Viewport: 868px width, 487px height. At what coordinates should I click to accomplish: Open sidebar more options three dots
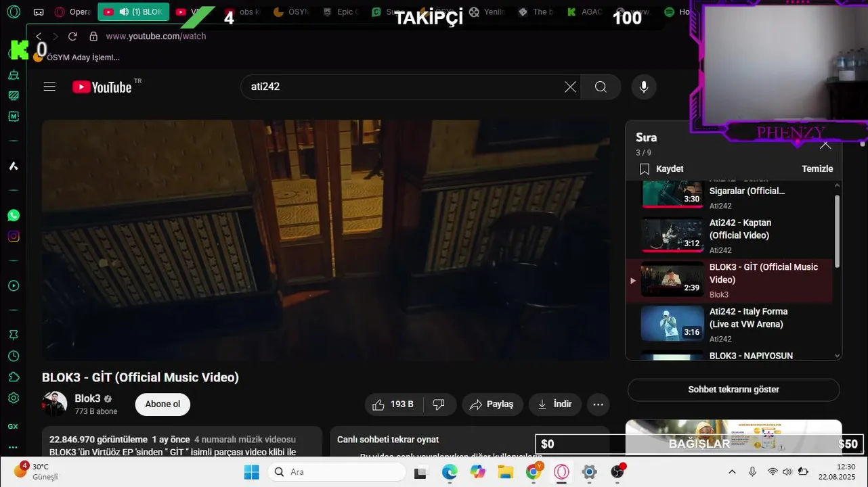tap(14, 447)
